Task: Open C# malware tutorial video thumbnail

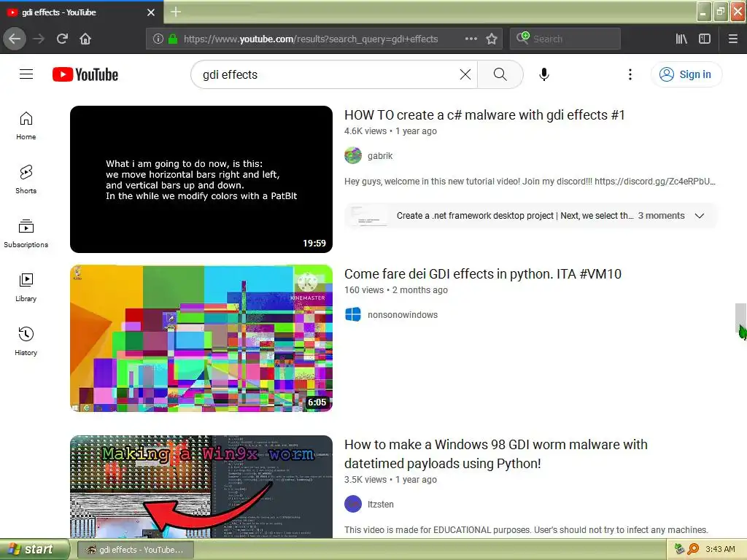Action: (x=201, y=179)
